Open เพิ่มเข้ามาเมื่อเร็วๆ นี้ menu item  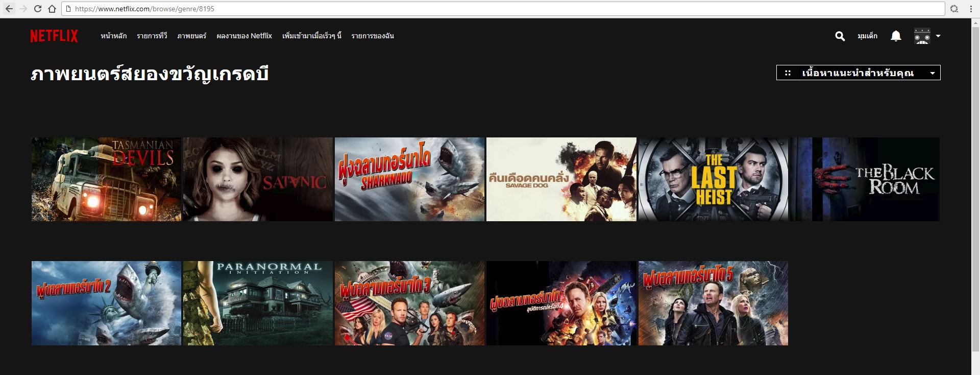312,36
